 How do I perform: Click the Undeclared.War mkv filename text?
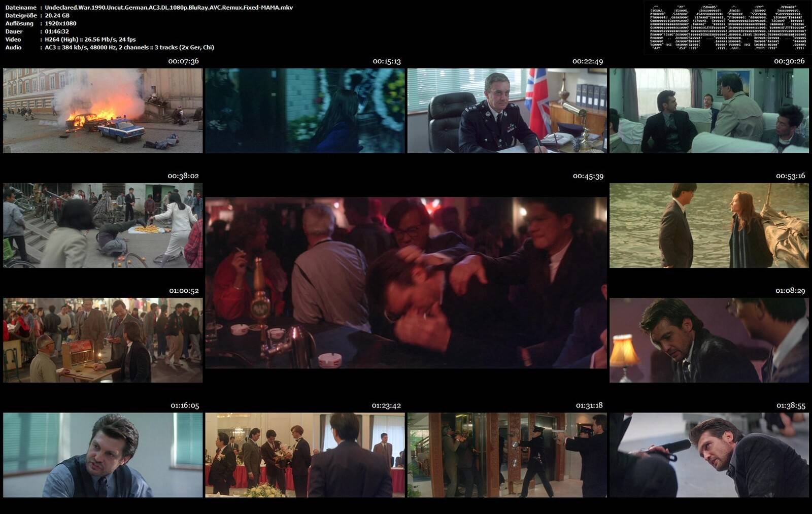(x=169, y=8)
